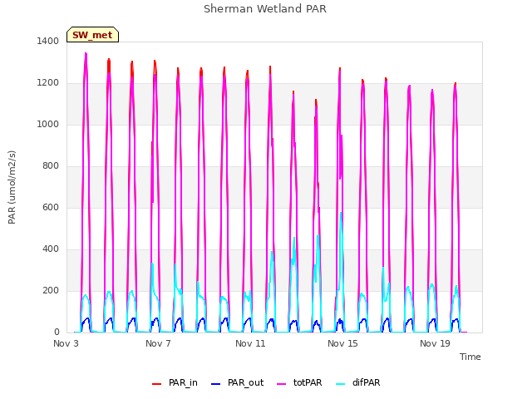Click the magenta totPAR legend swatch
Viewport: 532px width, 399px height.
point(282,384)
